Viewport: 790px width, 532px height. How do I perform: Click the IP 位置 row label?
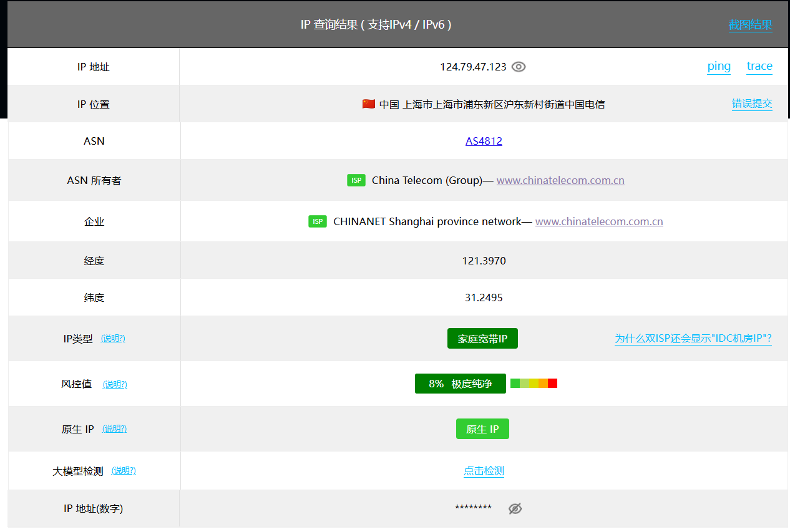coord(94,104)
